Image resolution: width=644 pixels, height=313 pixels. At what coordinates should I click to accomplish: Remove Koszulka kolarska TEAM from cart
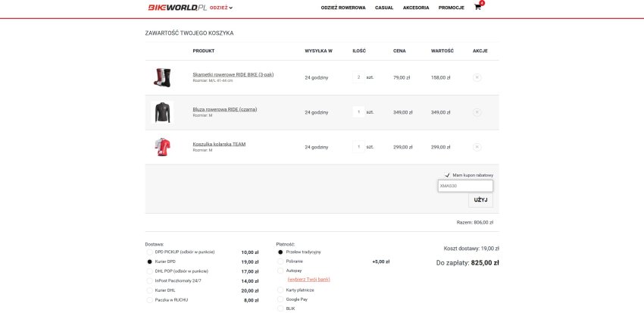click(x=477, y=147)
